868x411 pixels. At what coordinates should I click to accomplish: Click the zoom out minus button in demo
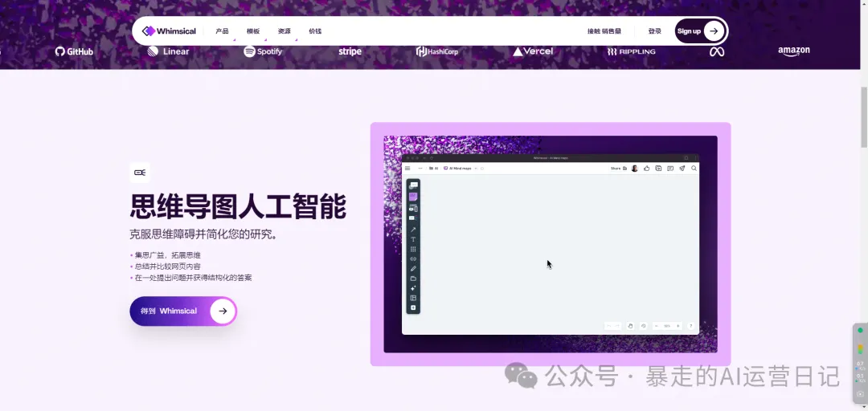pos(657,326)
